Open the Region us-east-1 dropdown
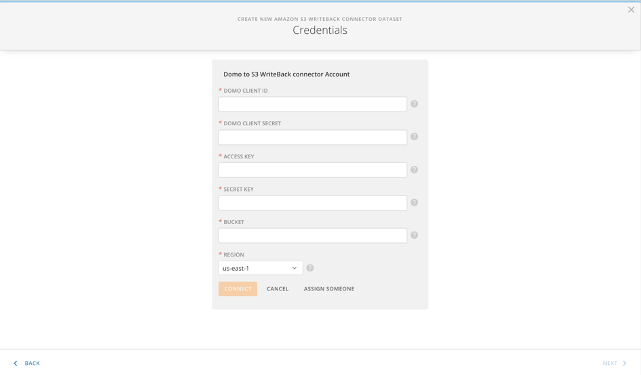 click(x=260, y=268)
